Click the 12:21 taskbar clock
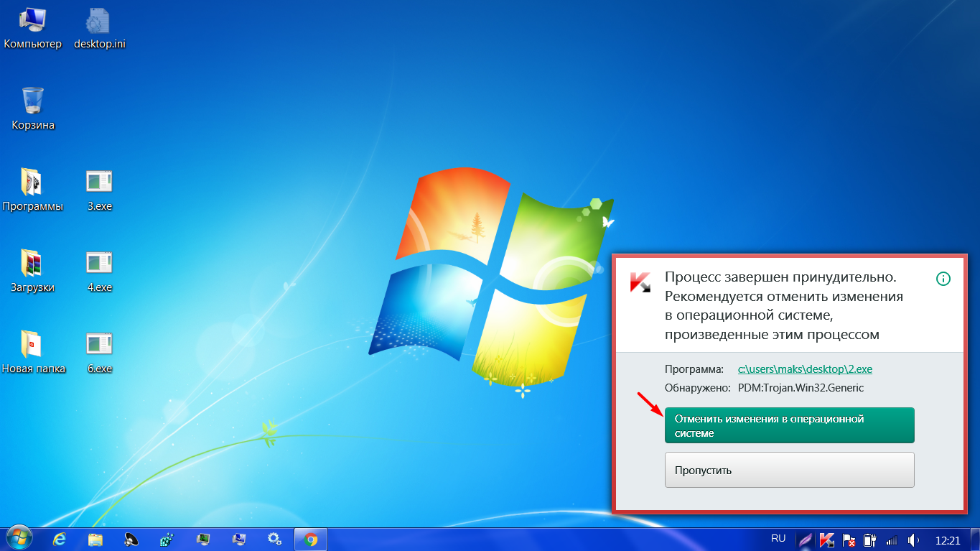Screen dimensions: 980x551 (948, 540)
